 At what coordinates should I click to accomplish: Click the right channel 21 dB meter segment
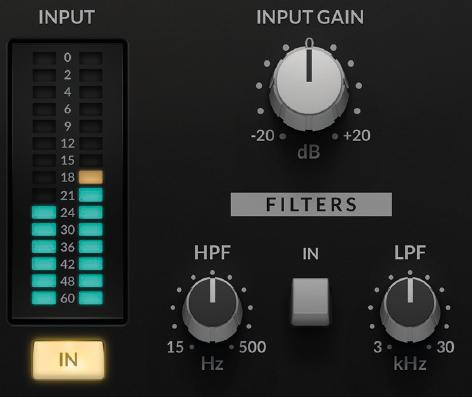91,195
